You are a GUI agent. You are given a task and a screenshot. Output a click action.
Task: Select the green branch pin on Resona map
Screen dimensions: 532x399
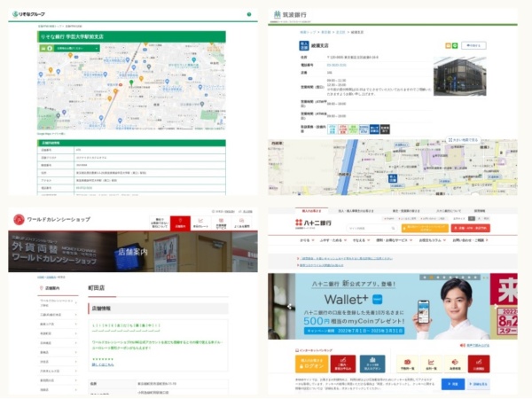pyautogui.click(x=131, y=82)
